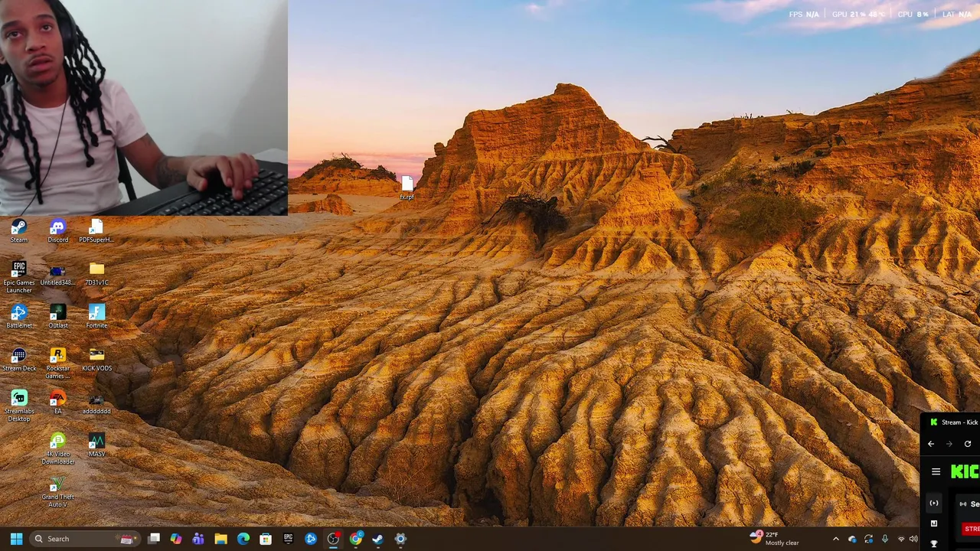Open the Kick hamburger menu
The height and width of the screenshot is (551, 980).
click(x=936, y=472)
